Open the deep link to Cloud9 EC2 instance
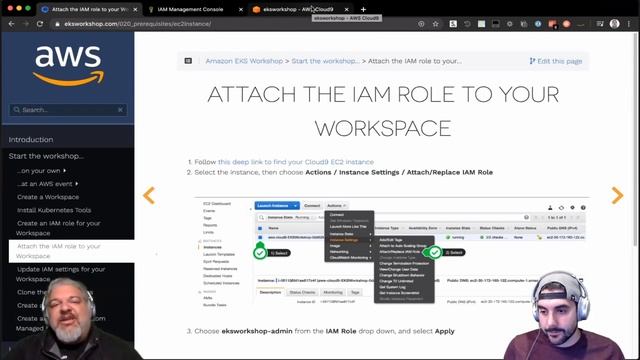Screen dimensions: 640x360 pos(296,162)
